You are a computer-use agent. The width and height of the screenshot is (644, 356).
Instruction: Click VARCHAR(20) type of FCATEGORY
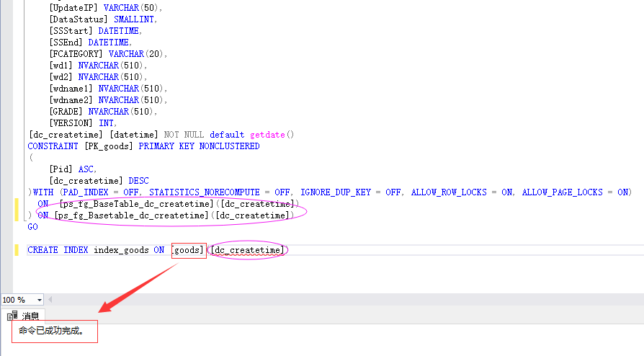coord(136,54)
